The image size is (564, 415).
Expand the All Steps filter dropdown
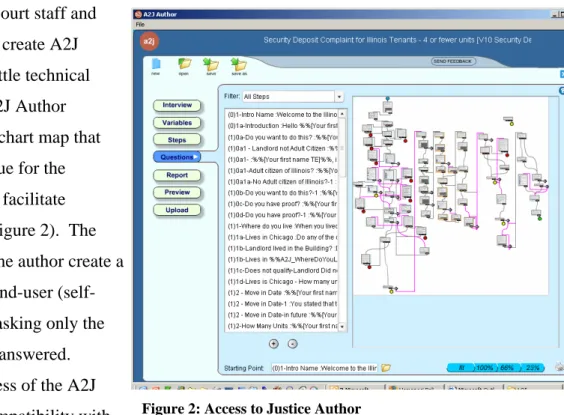click(x=339, y=96)
